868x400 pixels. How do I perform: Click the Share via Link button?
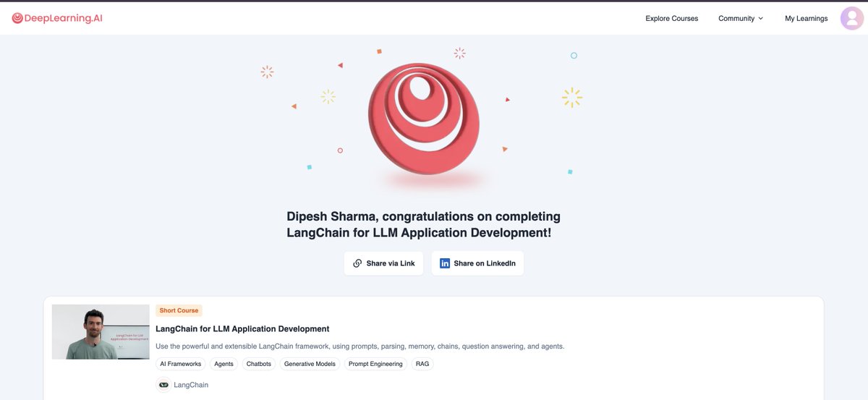point(384,263)
